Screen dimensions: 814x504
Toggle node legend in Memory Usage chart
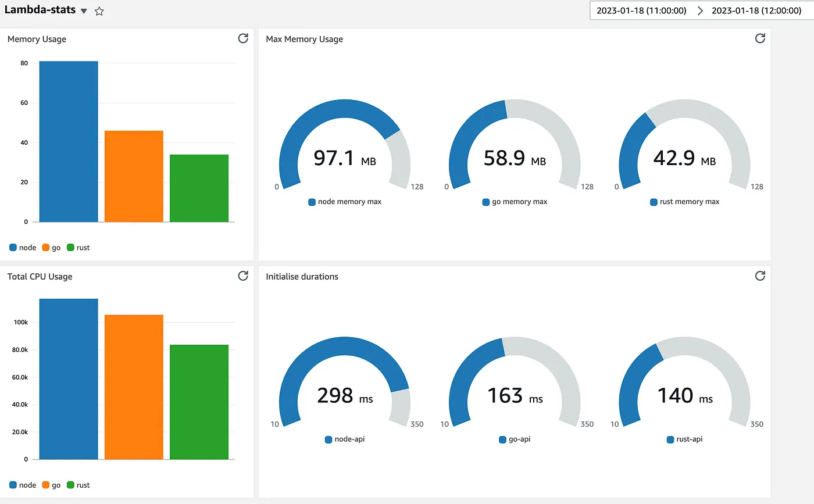click(23, 248)
